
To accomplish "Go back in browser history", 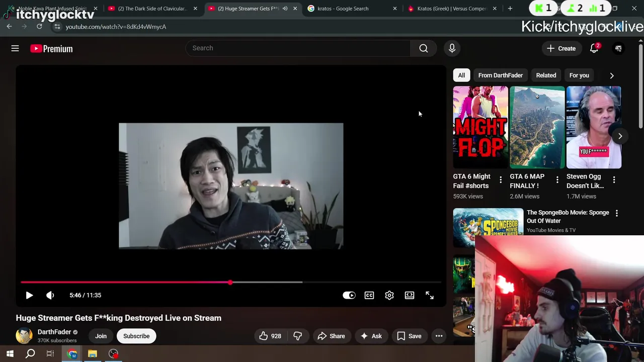I will 9,26.
